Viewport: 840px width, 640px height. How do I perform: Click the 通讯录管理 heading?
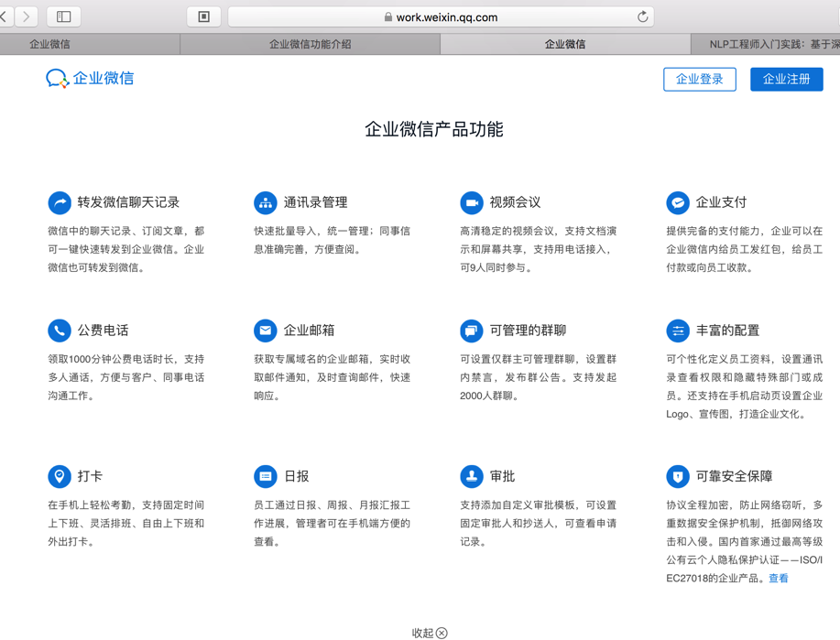[315, 202]
